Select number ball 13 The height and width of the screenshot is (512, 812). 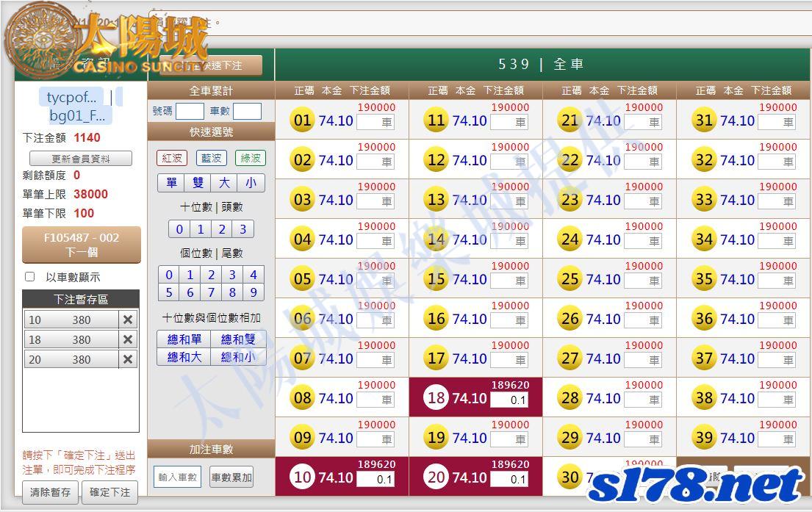coord(436,199)
